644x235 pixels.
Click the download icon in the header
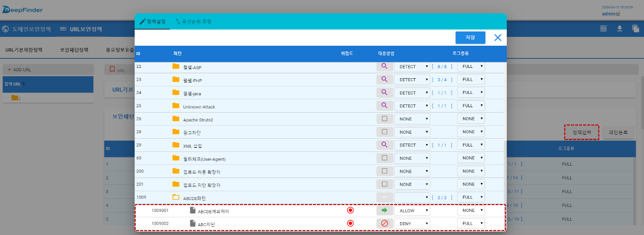pos(619,29)
